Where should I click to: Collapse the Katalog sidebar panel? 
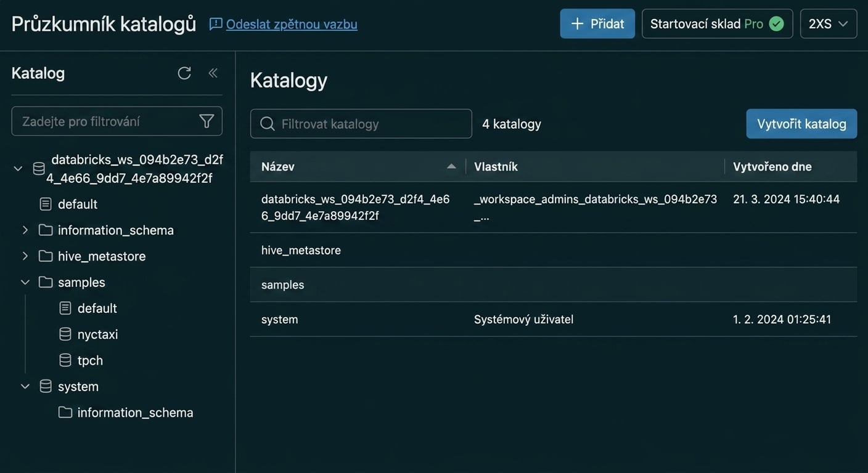(213, 73)
